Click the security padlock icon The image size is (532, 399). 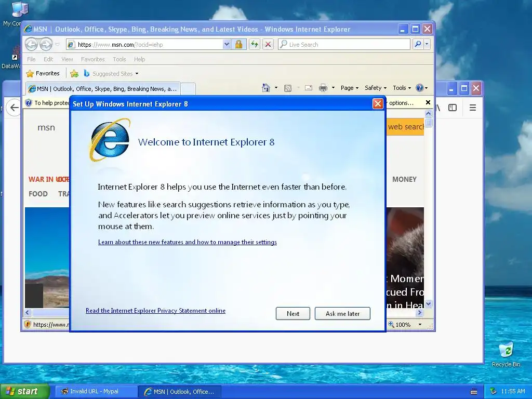click(238, 45)
